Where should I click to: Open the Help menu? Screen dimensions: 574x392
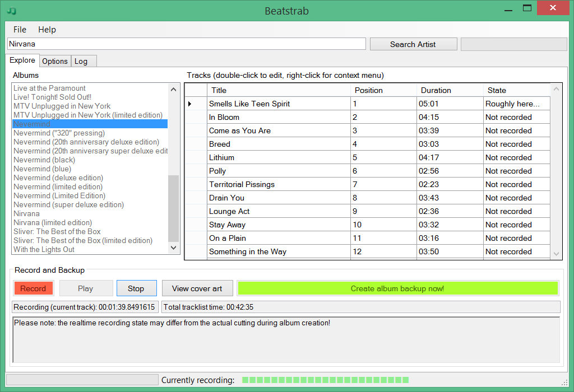pos(47,30)
